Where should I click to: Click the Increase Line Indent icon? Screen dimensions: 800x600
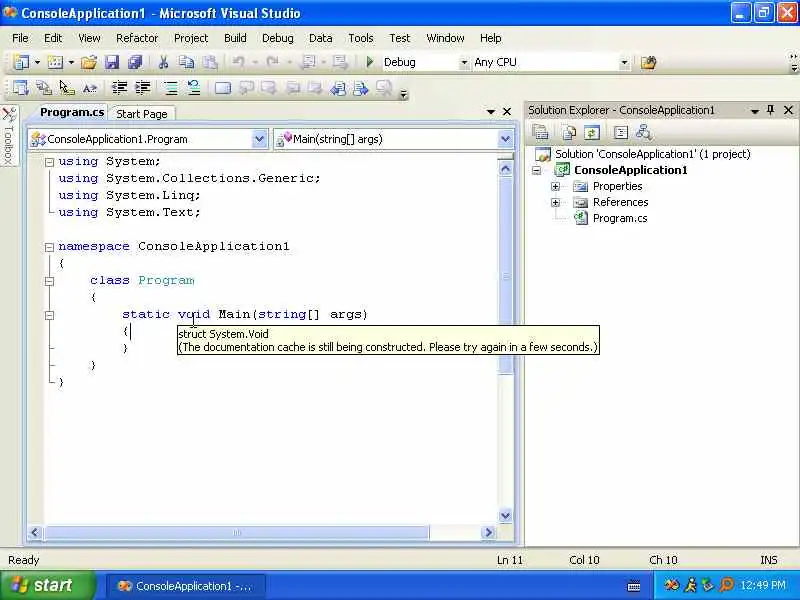(142, 88)
